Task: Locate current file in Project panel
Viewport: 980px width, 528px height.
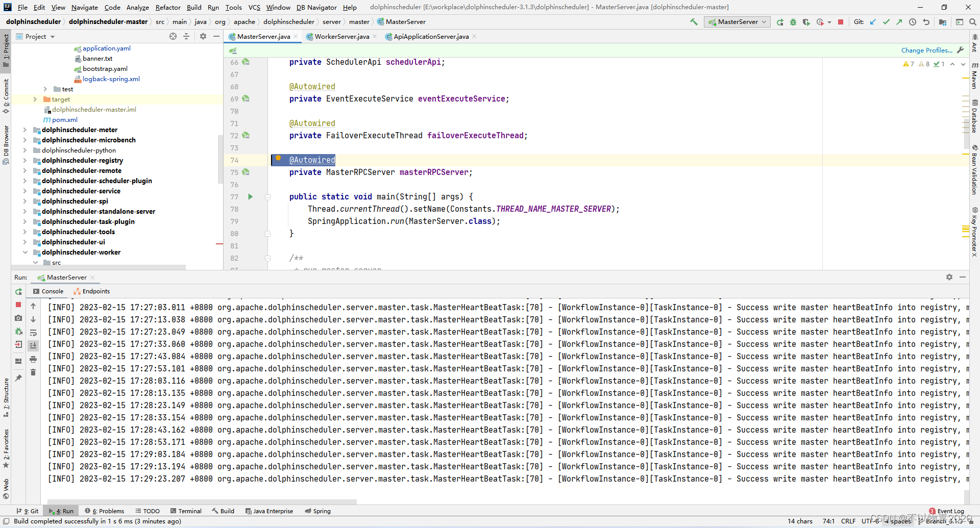Action: point(173,36)
